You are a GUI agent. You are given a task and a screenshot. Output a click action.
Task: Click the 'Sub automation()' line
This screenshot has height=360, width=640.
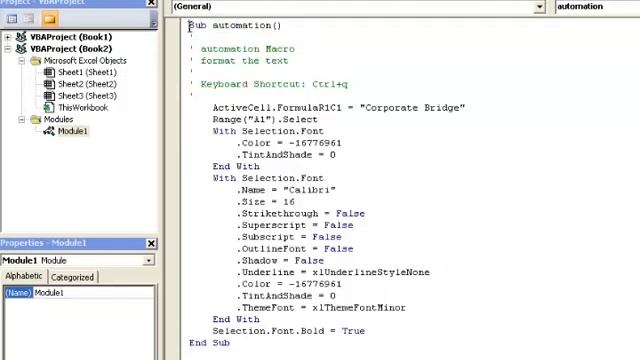pos(235,26)
